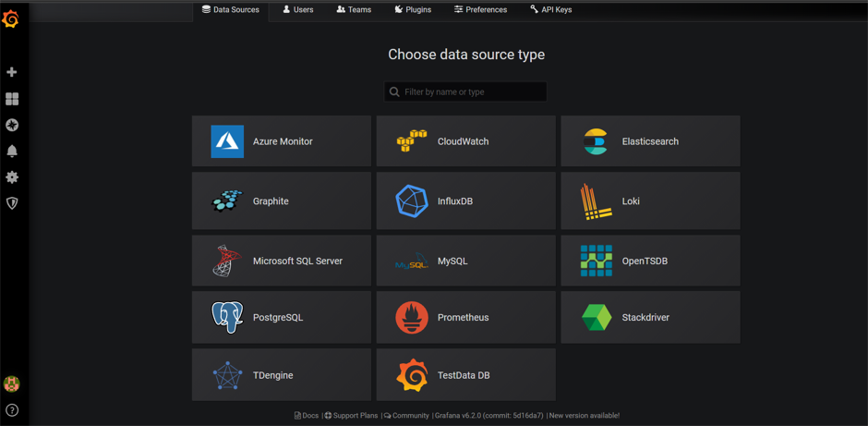Click the OpenTSDB logo icon
The image size is (868, 426).
click(x=597, y=261)
